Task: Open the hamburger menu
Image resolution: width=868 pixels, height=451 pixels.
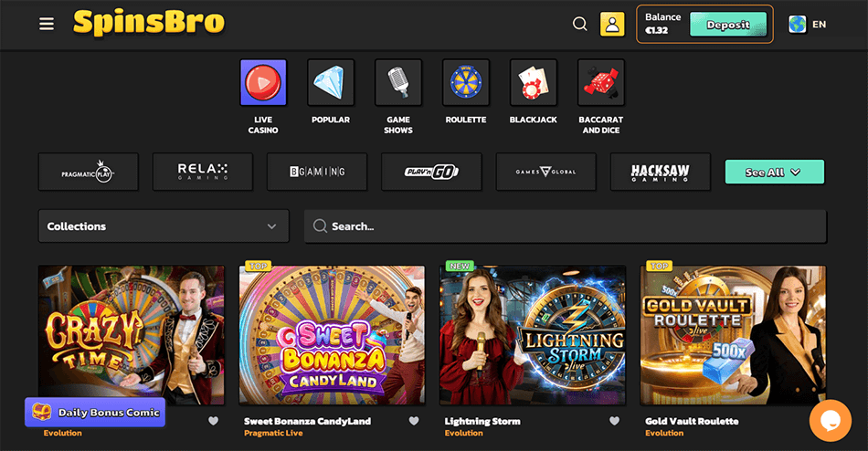Action: pyautogui.click(x=47, y=25)
